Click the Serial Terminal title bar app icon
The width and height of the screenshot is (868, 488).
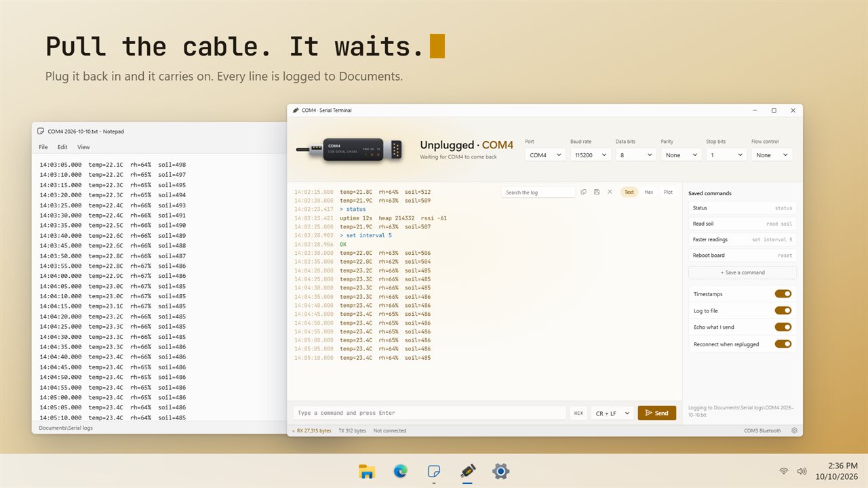click(295, 110)
